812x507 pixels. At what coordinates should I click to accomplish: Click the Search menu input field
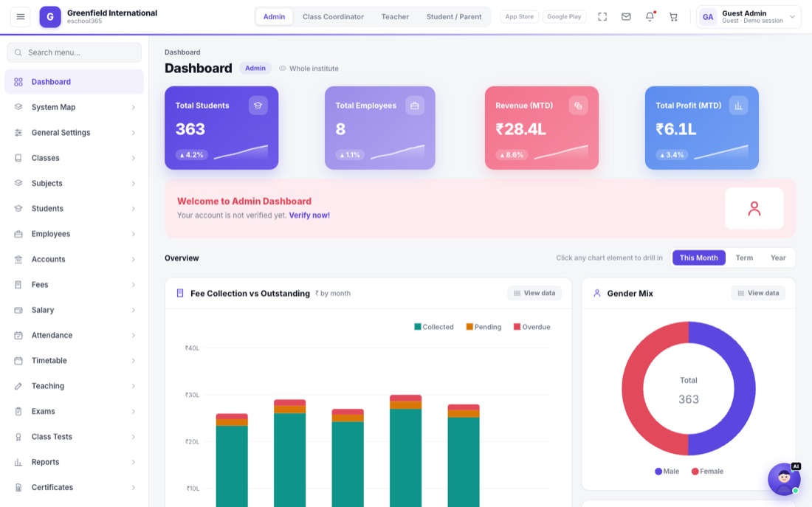click(74, 52)
